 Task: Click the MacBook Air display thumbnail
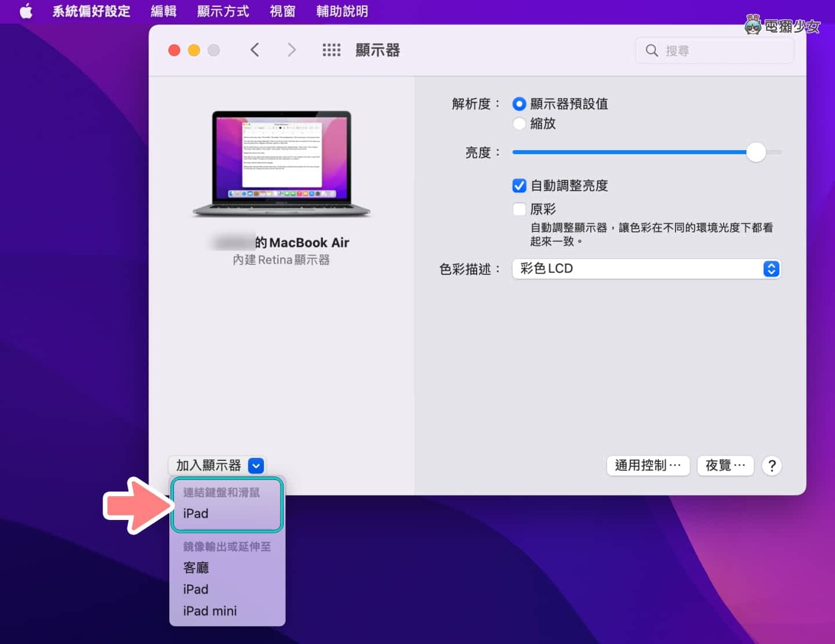(x=281, y=163)
